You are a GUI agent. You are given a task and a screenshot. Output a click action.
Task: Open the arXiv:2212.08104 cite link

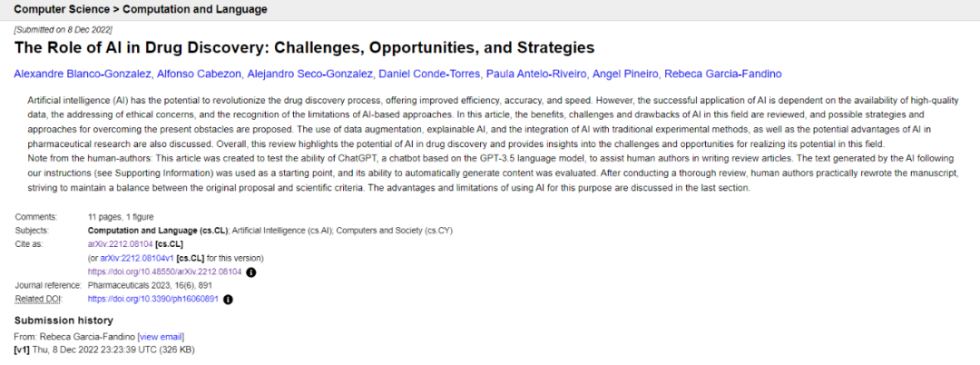[120, 243]
